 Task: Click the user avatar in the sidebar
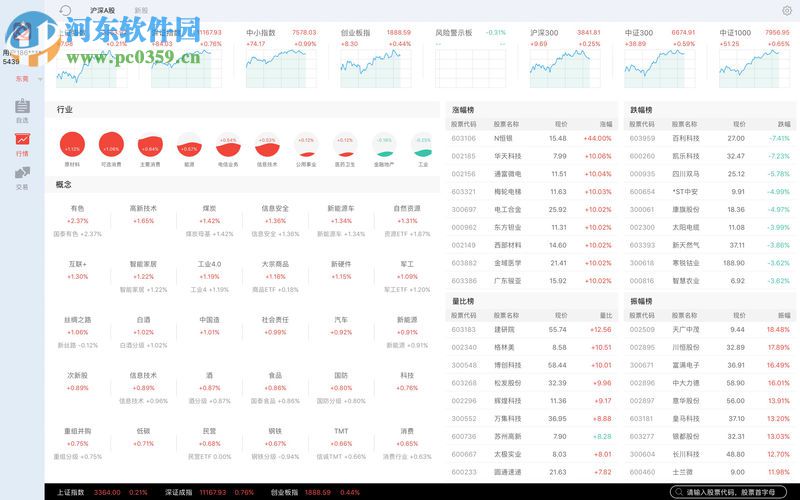(22, 34)
